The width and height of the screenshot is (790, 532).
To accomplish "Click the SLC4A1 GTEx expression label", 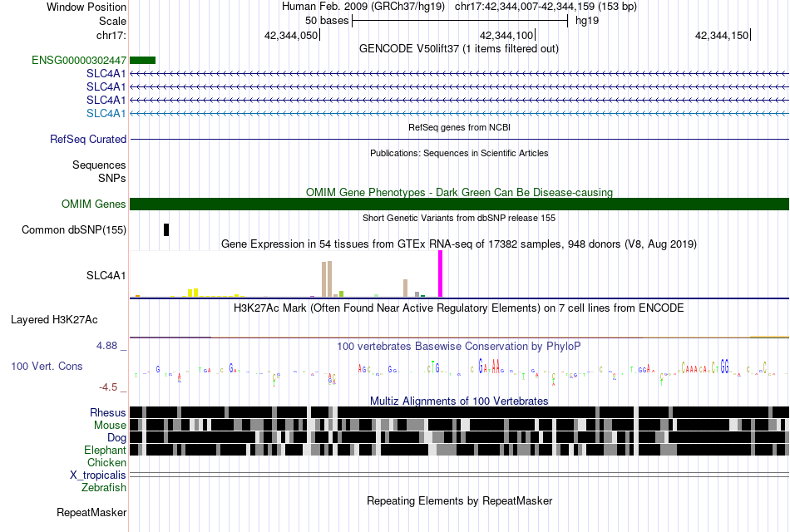I will point(106,276).
